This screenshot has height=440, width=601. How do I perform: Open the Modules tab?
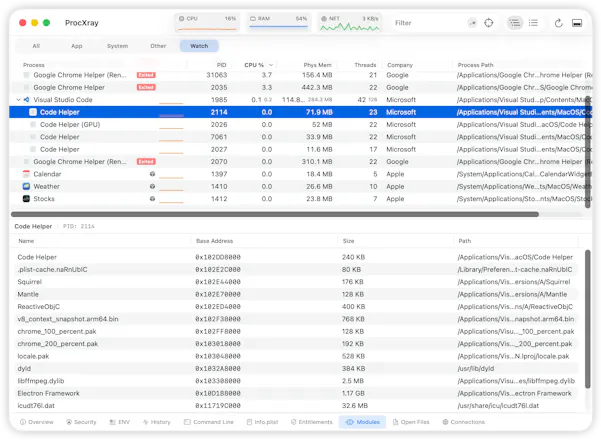pos(363,422)
